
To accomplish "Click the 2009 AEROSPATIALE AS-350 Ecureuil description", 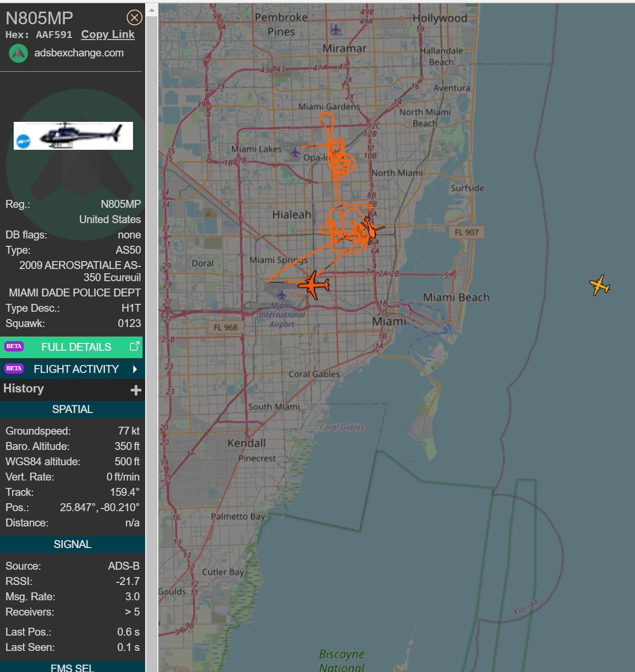I will [x=80, y=271].
